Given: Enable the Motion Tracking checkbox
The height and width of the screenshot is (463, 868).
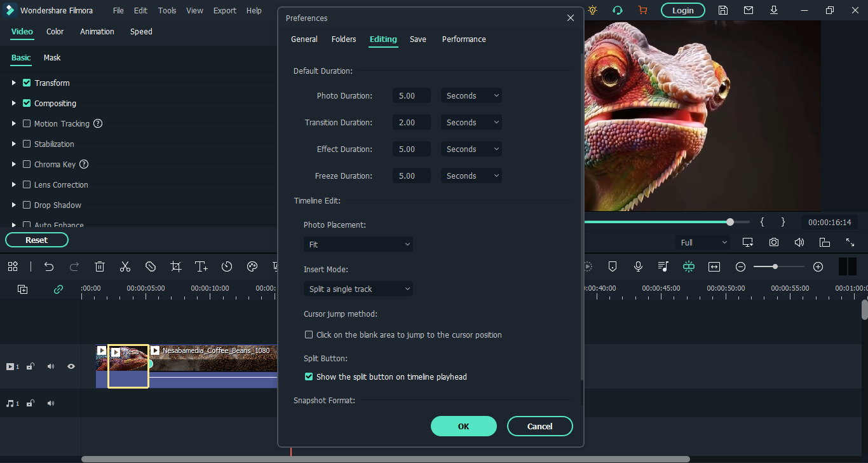Looking at the screenshot, I should (x=27, y=124).
